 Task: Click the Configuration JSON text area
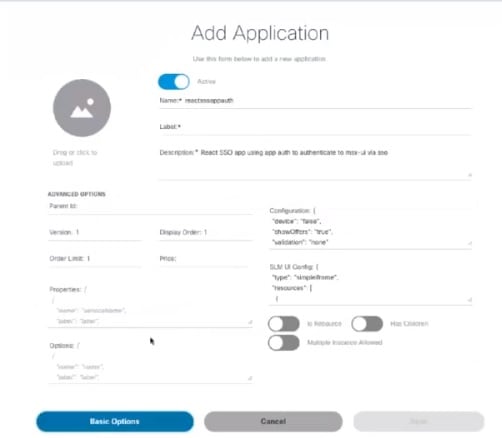pos(370,227)
